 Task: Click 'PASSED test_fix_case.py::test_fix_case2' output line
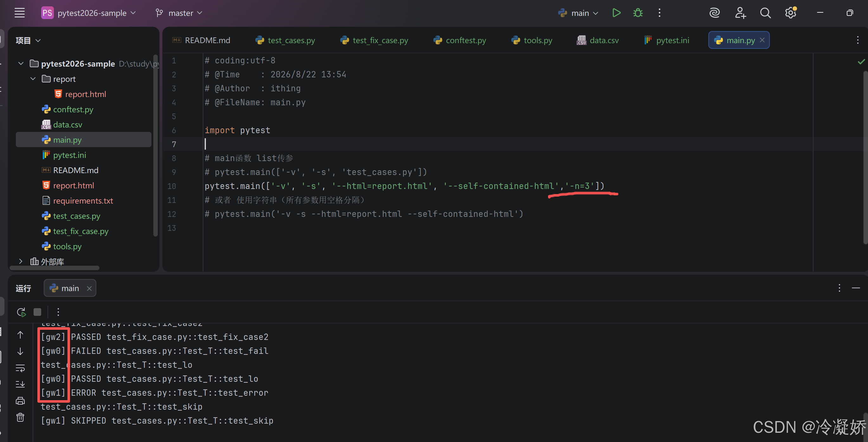click(170, 337)
